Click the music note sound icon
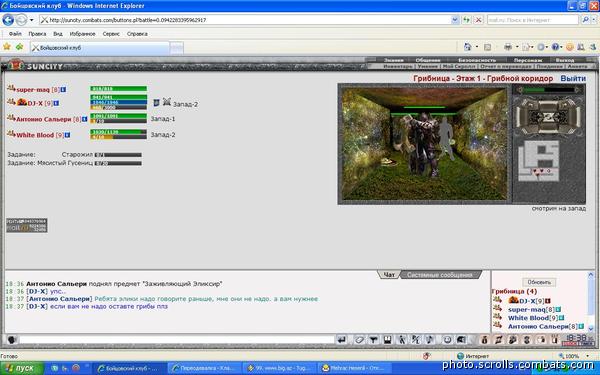The height and width of the screenshot is (375, 600). (x=430, y=339)
